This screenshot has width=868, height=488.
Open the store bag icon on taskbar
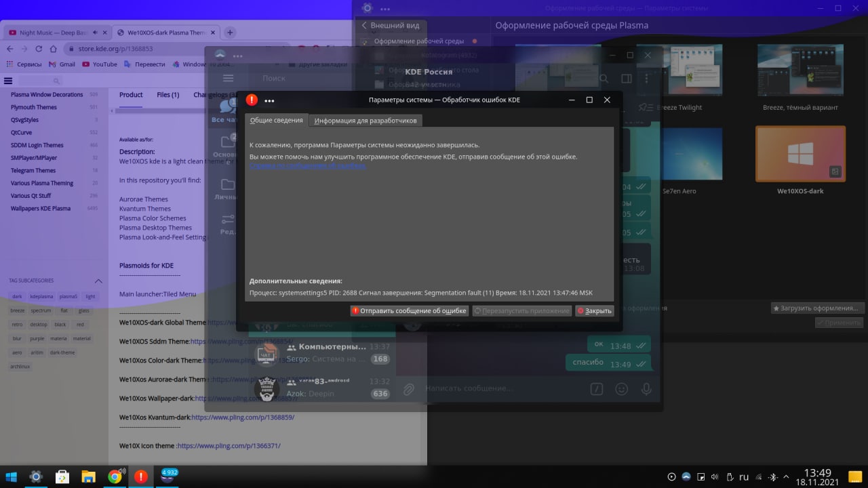coord(62,476)
